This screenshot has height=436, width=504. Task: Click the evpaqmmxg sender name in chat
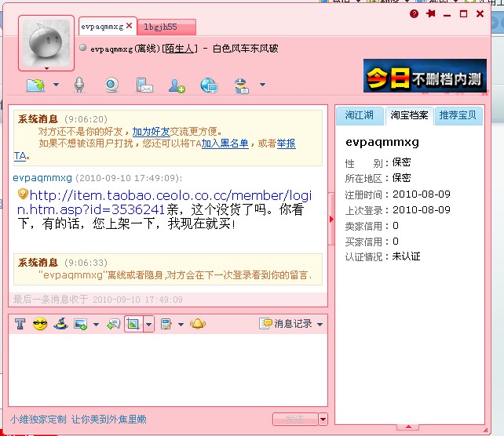(42, 178)
